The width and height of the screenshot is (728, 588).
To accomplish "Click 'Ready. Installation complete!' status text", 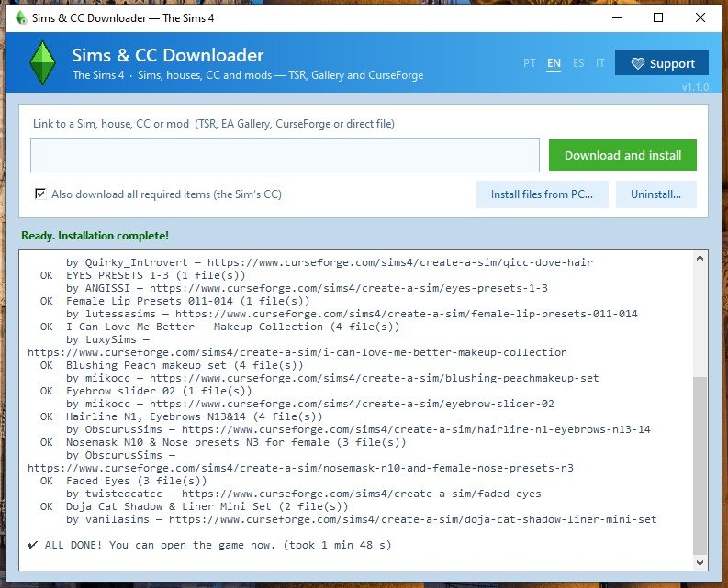I will (x=95, y=236).
